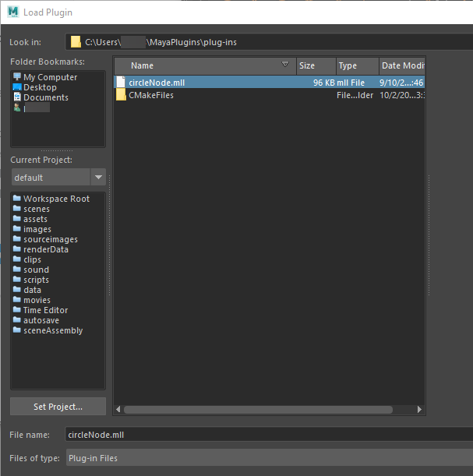Click the clips folder icon

tap(17, 259)
